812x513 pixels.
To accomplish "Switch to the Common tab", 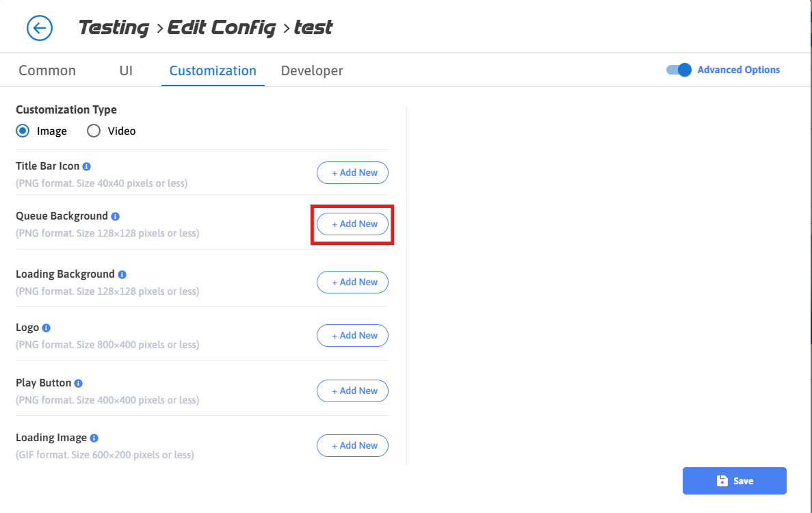I will pos(47,70).
